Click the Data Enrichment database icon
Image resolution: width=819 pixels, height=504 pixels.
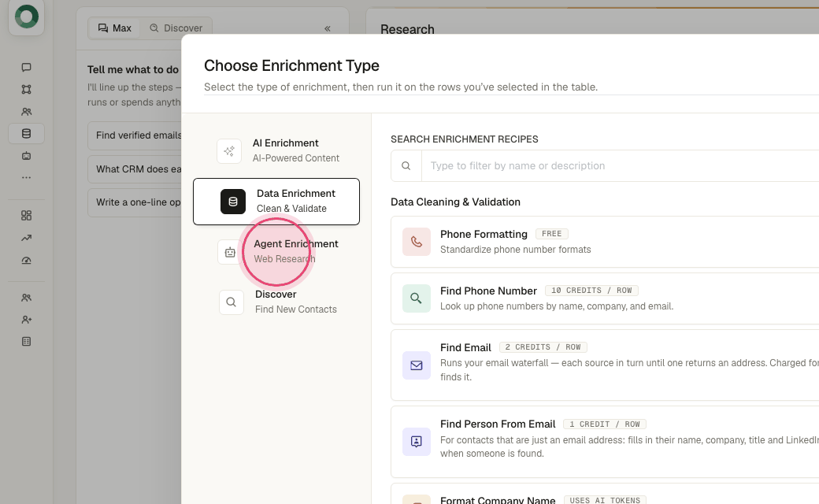(x=233, y=202)
